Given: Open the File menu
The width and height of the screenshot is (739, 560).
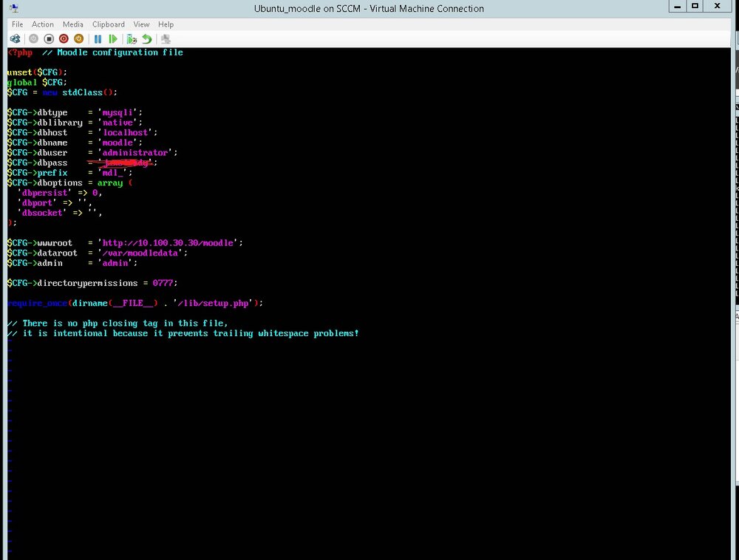Looking at the screenshot, I should pos(18,24).
